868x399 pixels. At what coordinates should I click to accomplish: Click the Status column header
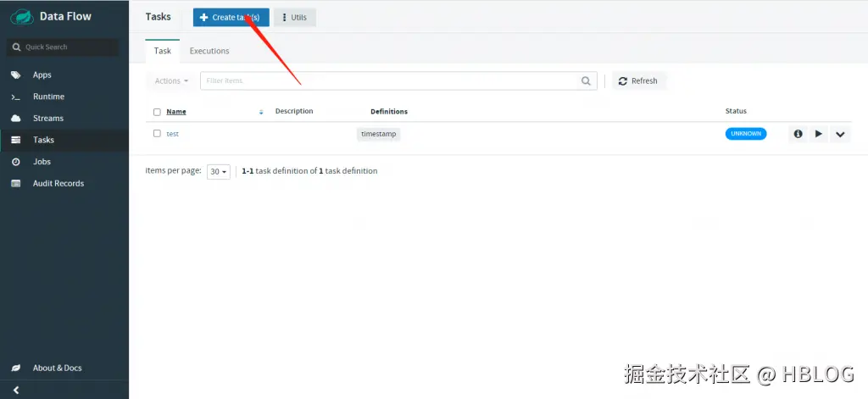click(736, 111)
